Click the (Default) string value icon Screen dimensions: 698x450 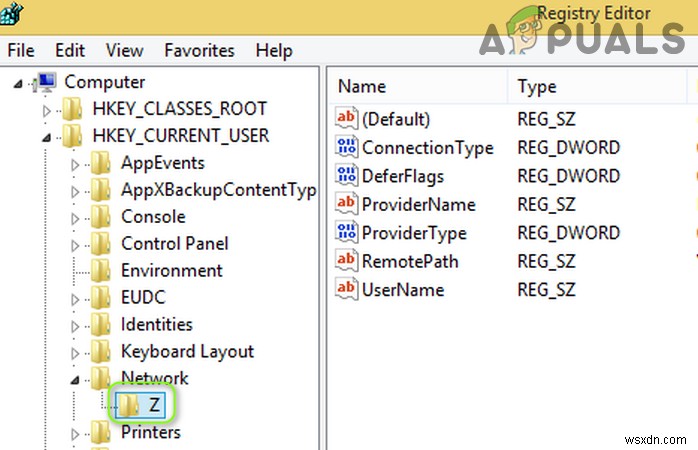346,119
